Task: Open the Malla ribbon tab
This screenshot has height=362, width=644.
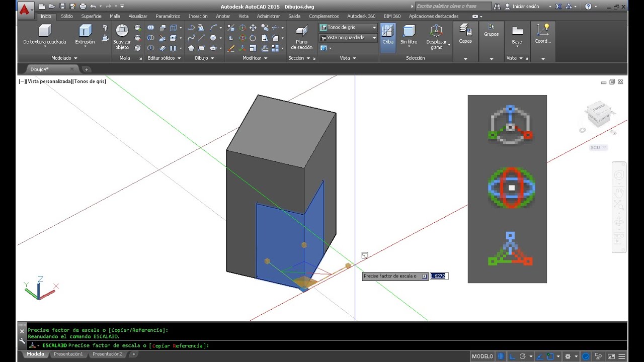Action: pos(115,16)
